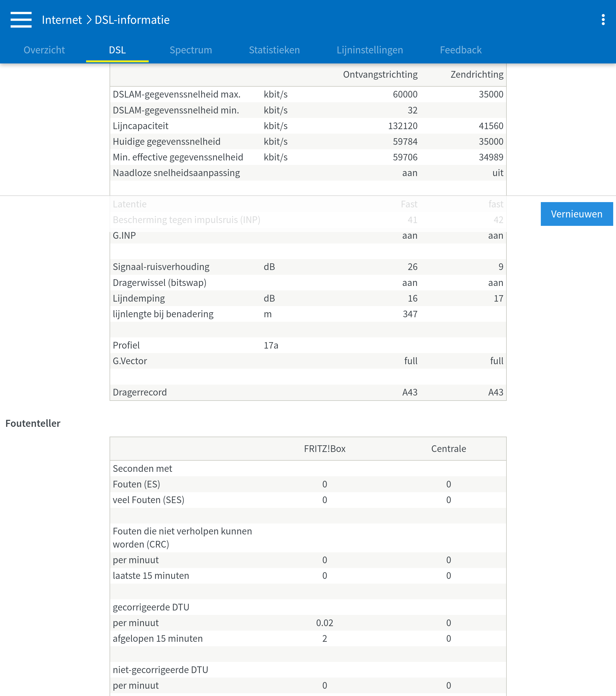Open the Spectrum tab
This screenshot has width=616, height=696.
[x=191, y=50]
